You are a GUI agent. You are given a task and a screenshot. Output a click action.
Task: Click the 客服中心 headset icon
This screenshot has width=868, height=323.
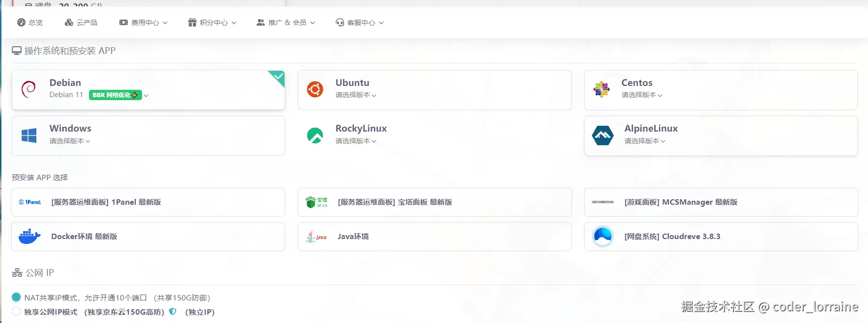[340, 23]
